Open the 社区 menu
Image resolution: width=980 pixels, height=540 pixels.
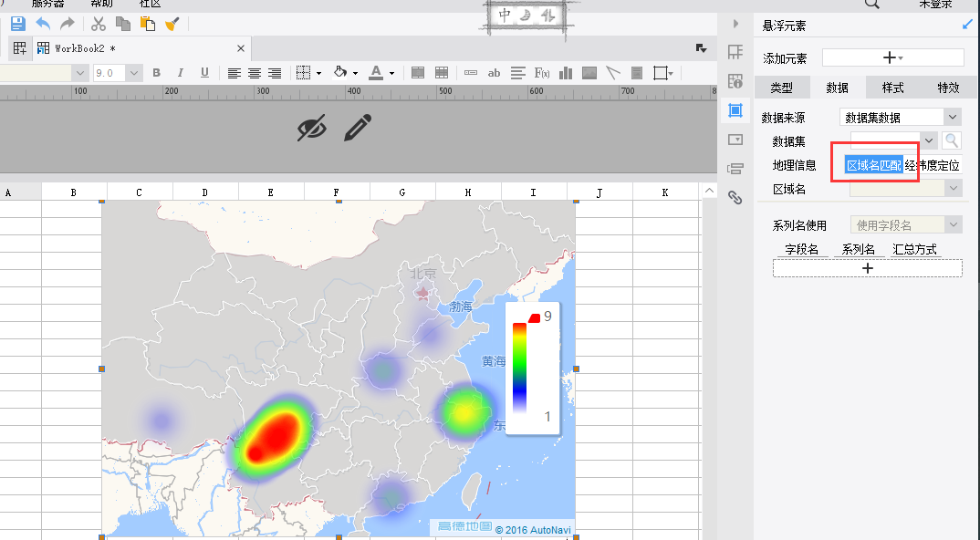click(150, 3)
